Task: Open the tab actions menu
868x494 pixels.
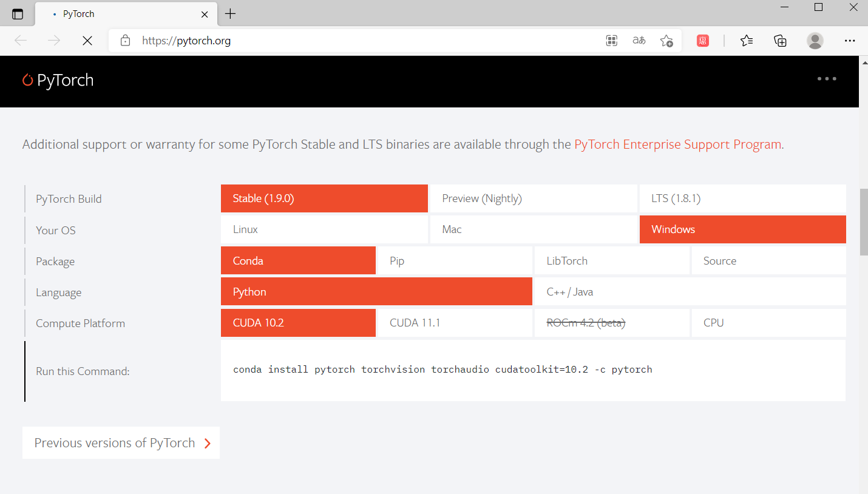Action: tap(18, 13)
